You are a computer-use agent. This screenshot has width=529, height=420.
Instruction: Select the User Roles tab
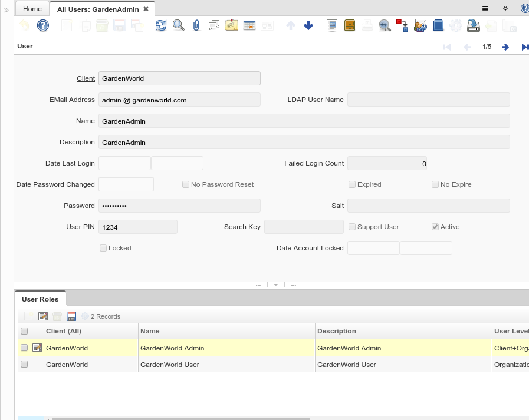[x=40, y=299]
